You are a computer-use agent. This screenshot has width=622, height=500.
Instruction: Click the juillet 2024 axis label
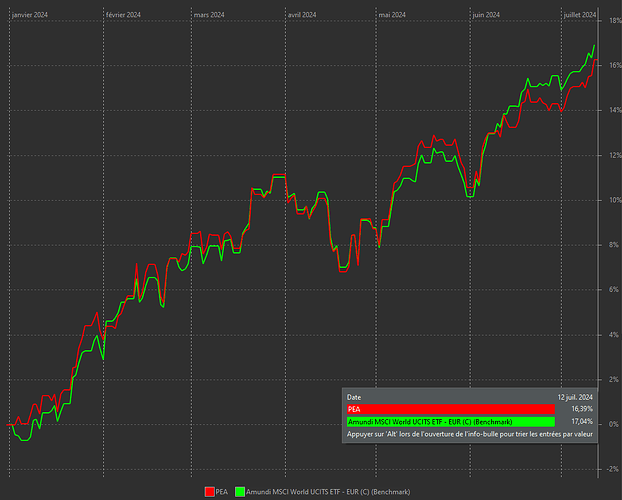click(x=580, y=15)
